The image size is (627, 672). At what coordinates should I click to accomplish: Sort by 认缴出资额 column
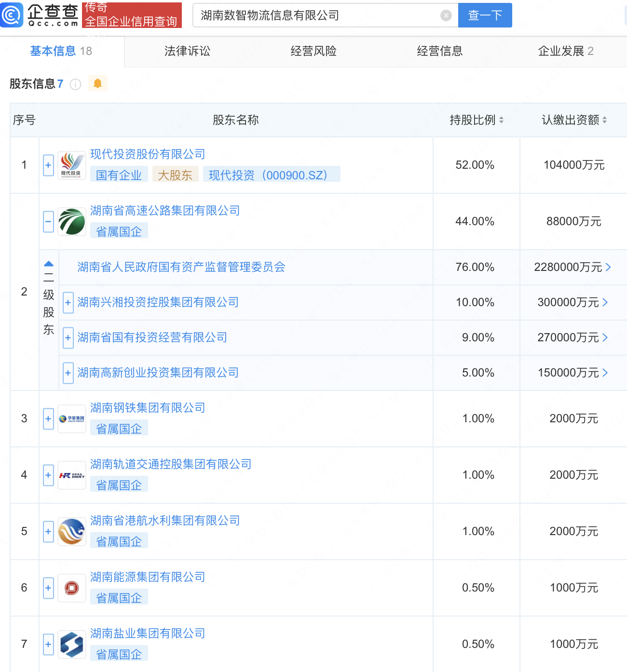coord(604,120)
